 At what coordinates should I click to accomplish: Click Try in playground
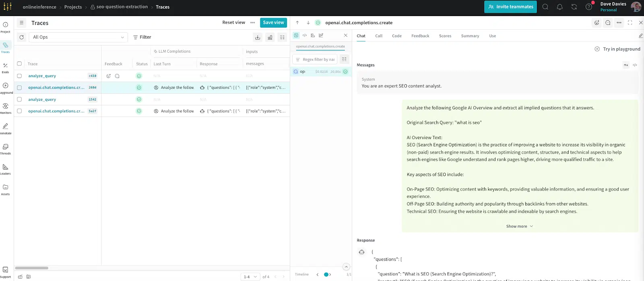pos(617,49)
